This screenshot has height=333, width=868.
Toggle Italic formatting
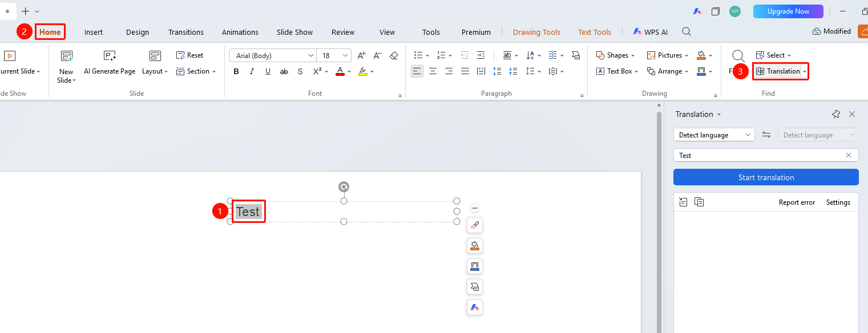pyautogui.click(x=252, y=71)
